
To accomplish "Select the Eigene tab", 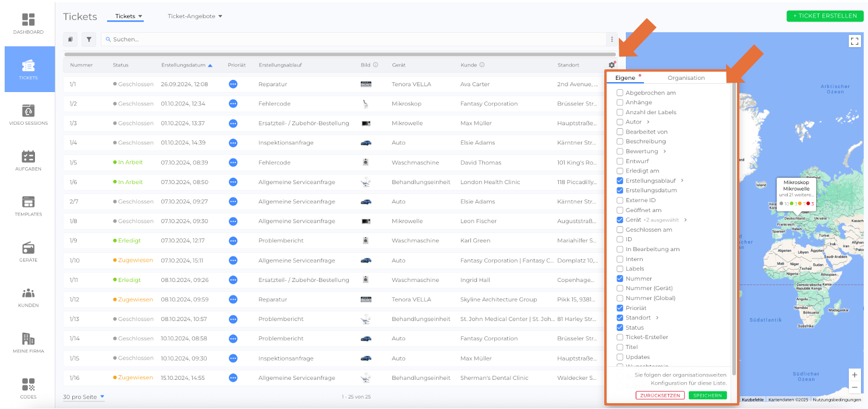I will click(x=625, y=78).
